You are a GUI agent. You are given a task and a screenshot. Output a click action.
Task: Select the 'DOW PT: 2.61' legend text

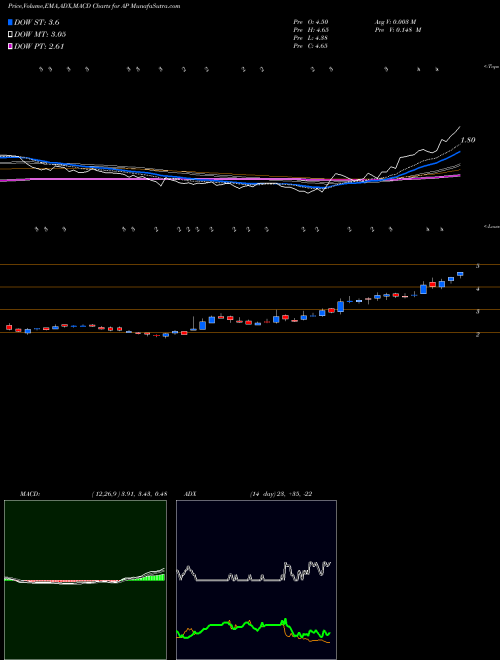[x=39, y=46]
